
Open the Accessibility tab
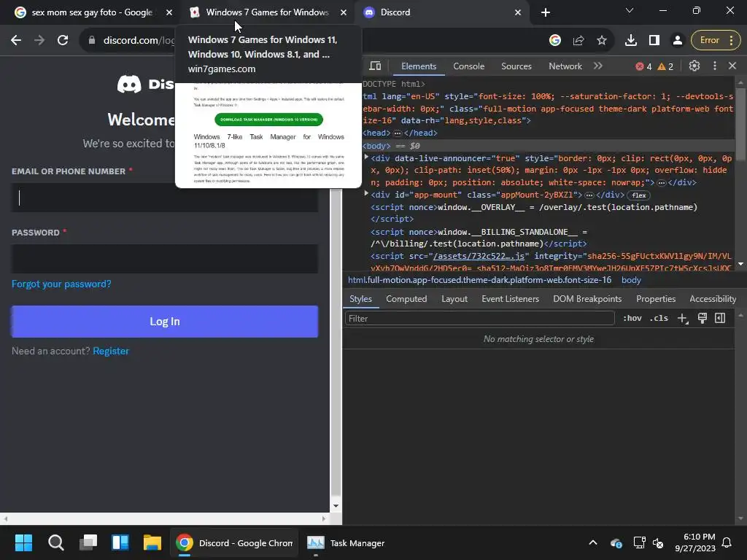(713, 299)
